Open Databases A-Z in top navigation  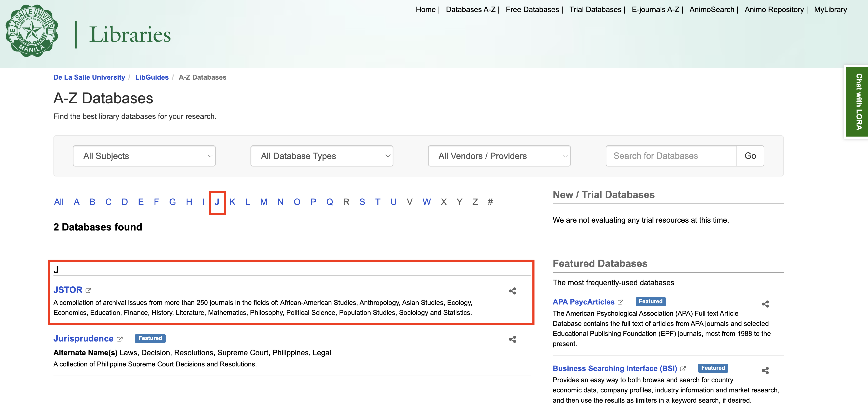click(471, 9)
